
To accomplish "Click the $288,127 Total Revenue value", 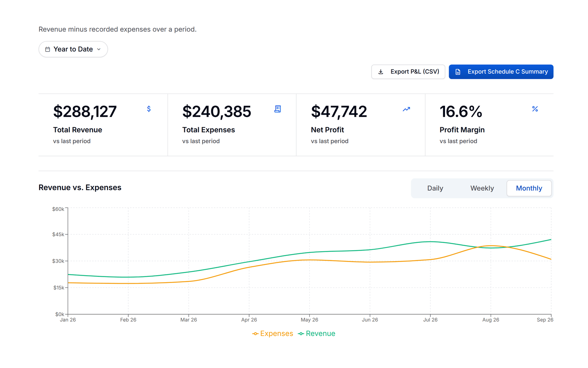I will pyautogui.click(x=85, y=112).
